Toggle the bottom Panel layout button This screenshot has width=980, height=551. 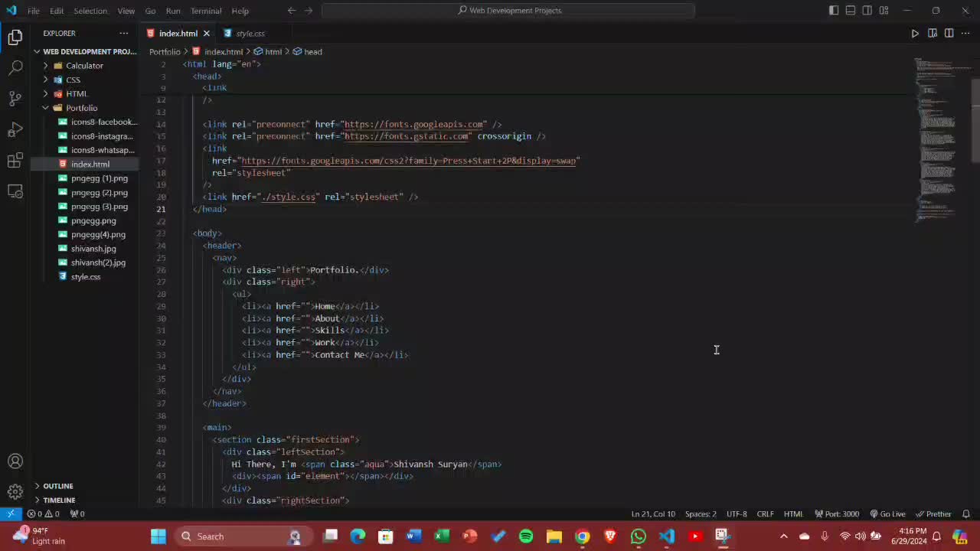851,11
